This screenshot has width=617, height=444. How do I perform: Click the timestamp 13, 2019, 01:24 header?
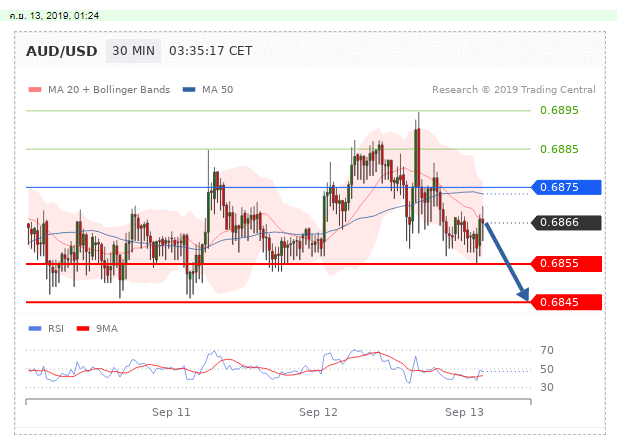54,16
